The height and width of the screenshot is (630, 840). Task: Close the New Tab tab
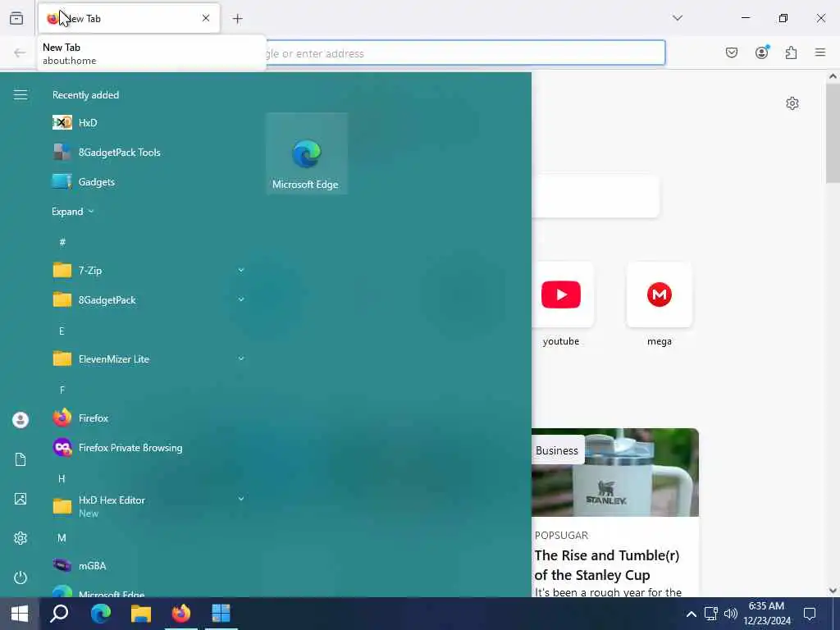[206, 18]
